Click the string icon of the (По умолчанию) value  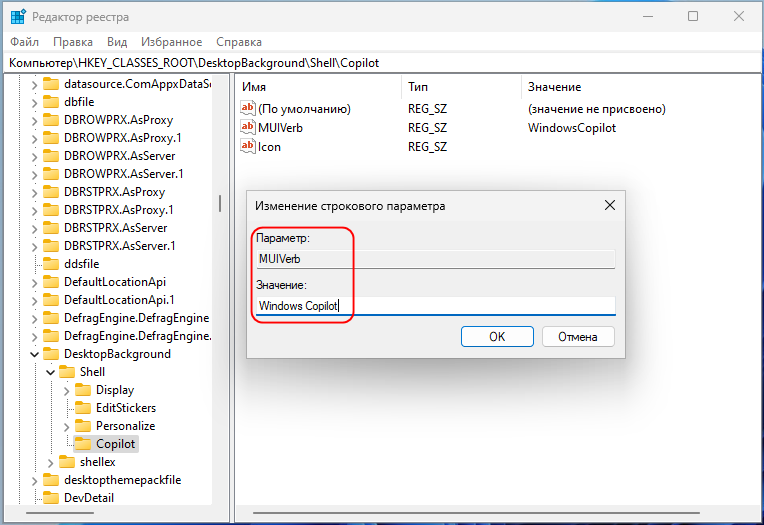(x=248, y=108)
